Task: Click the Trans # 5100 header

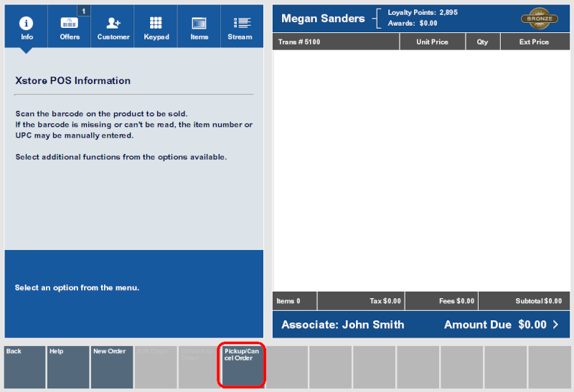Action: point(336,42)
